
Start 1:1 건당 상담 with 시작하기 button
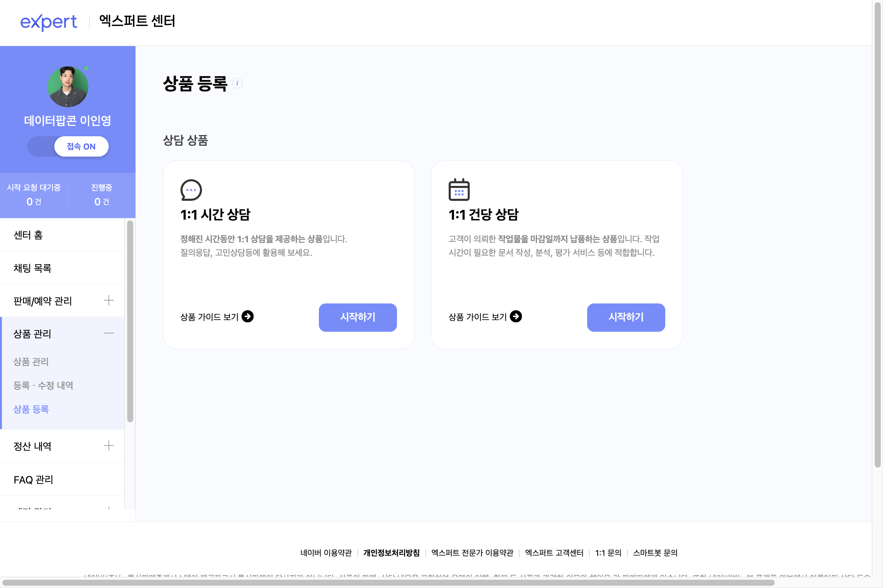coord(626,317)
